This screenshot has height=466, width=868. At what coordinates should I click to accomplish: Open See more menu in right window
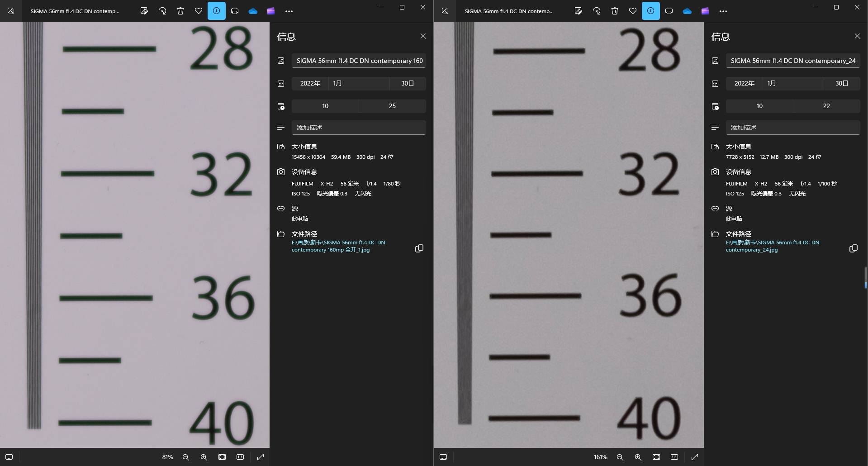click(x=723, y=11)
